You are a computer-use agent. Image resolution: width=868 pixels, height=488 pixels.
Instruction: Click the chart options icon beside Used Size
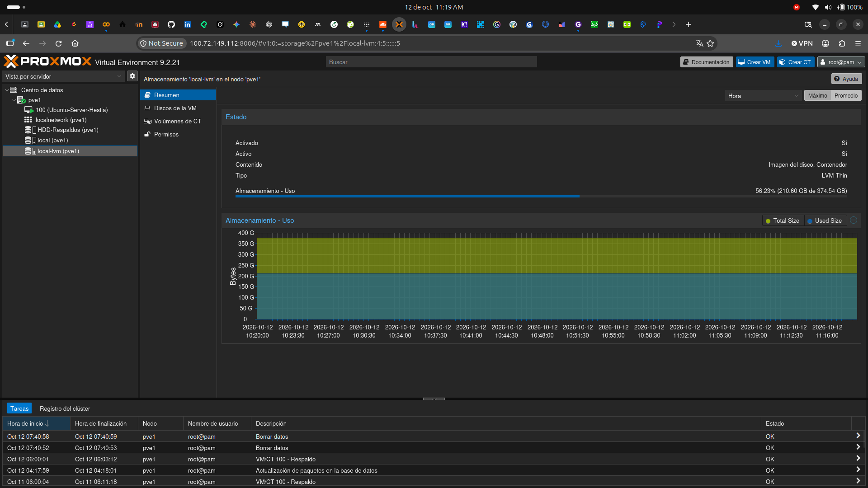pyautogui.click(x=854, y=221)
